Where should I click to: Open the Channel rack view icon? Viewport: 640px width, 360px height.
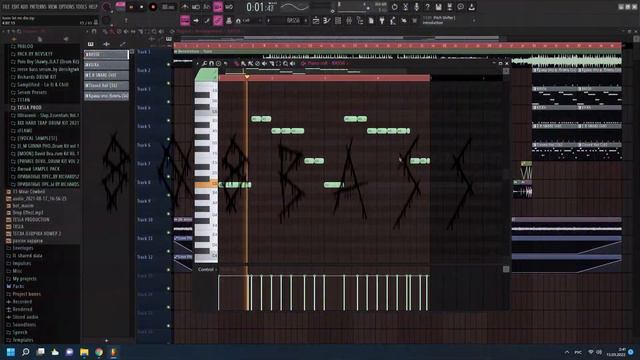(x=338, y=20)
